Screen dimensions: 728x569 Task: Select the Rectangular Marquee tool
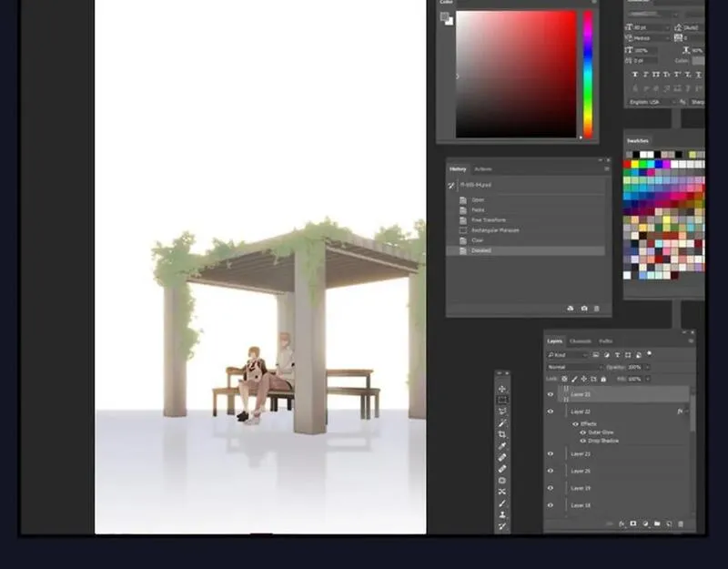502,400
